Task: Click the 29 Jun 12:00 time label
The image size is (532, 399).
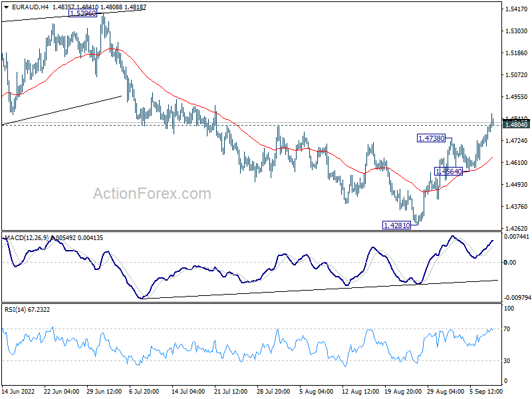Action: point(104,391)
